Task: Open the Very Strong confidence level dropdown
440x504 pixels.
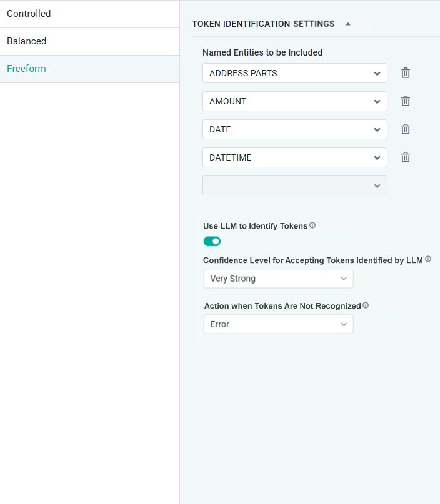Action: pyautogui.click(x=278, y=279)
